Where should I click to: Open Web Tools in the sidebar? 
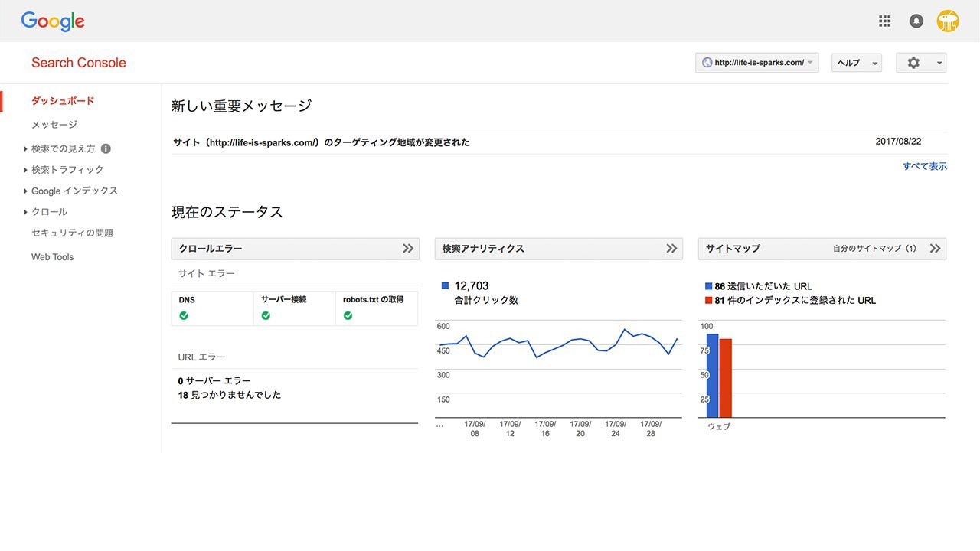coord(52,257)
